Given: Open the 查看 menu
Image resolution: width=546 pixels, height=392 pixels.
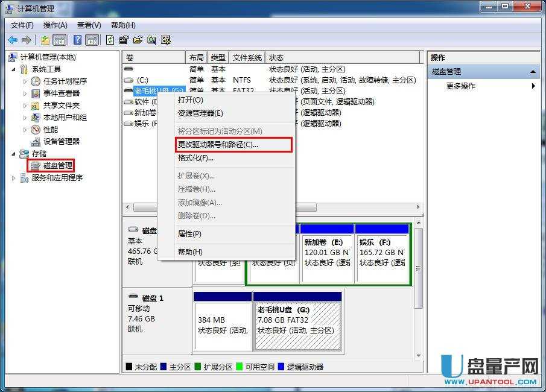Looking at the screenshot, I should (x=88, y=25).
